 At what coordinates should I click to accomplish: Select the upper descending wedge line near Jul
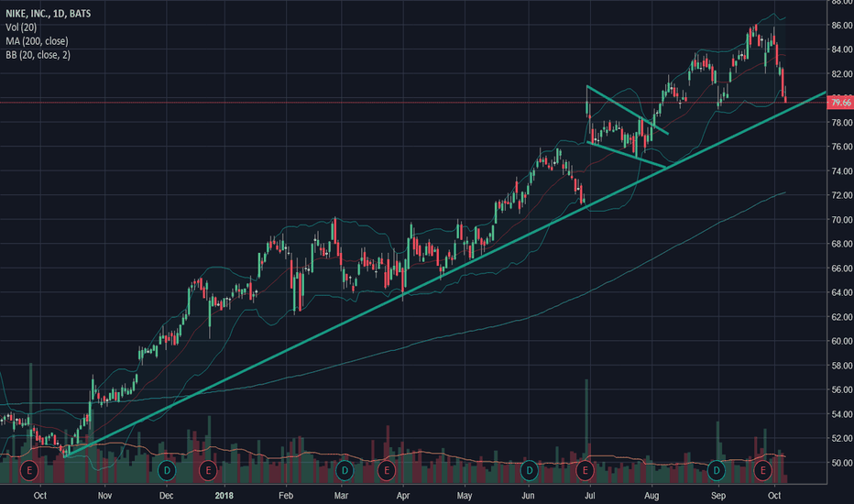627,110
